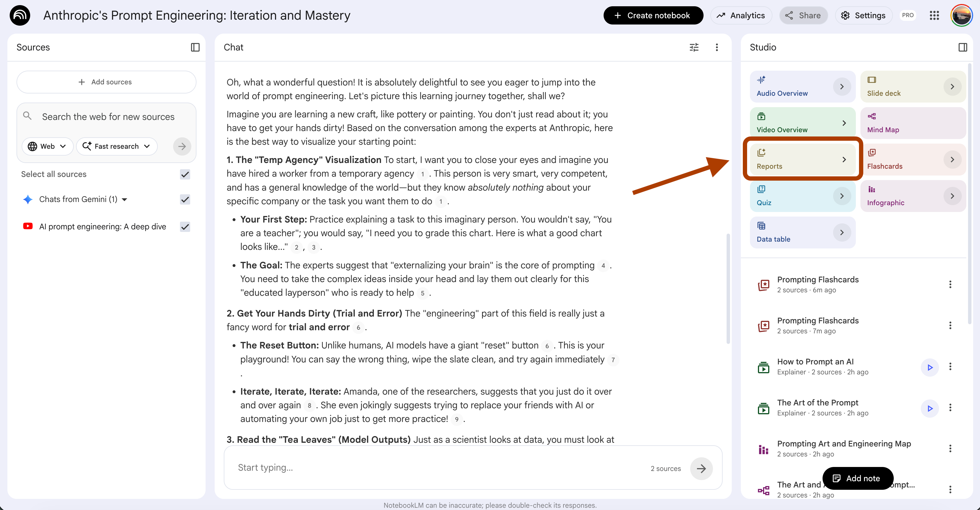Play The Art of the Prompt video

pos(930,408)
